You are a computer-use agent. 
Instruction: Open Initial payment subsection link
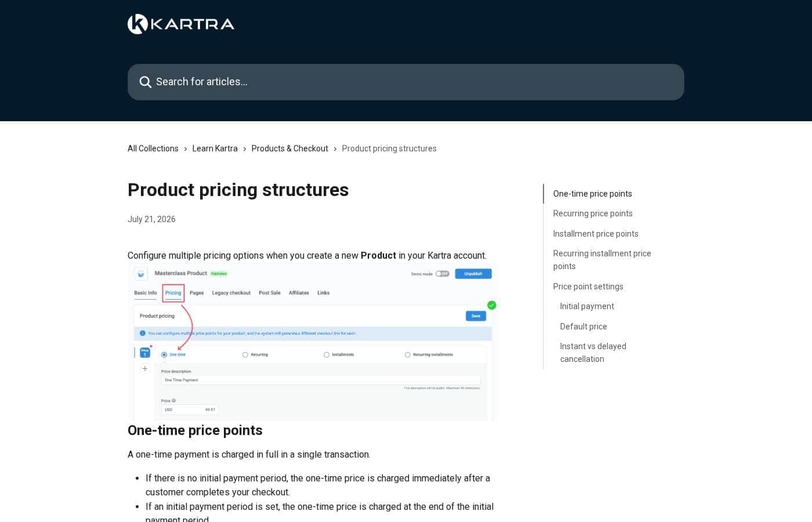(587, 306)
